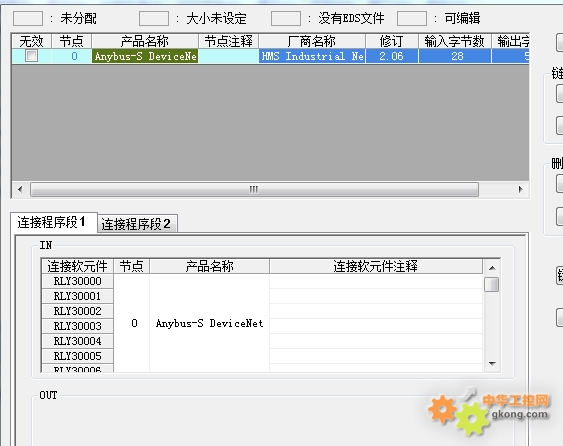Screen dimensions: 563x446
Task: Switch to 连接程序段2 tab
Action: point(137,224)
